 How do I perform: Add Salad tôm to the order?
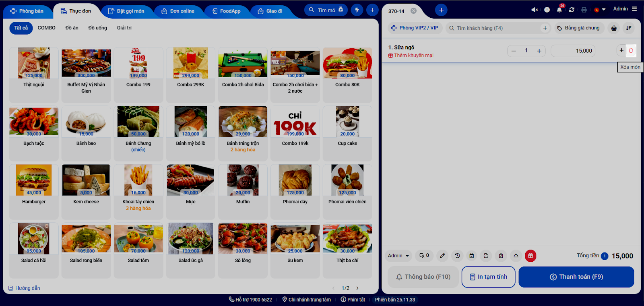click(138, 250)
